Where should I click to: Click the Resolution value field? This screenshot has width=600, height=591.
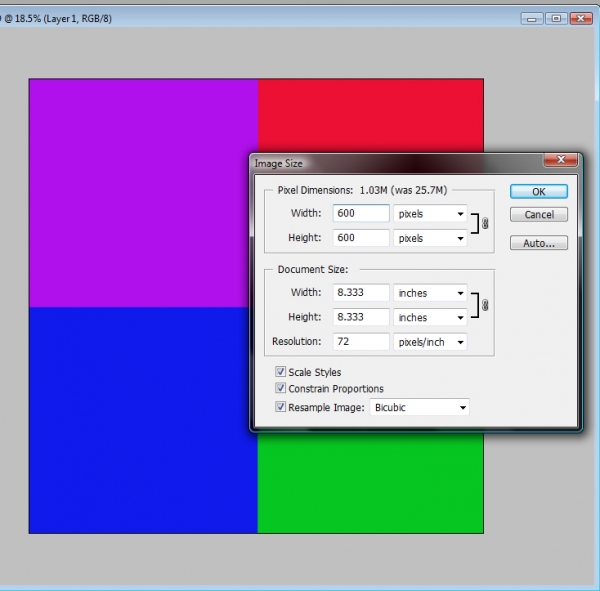361,341
